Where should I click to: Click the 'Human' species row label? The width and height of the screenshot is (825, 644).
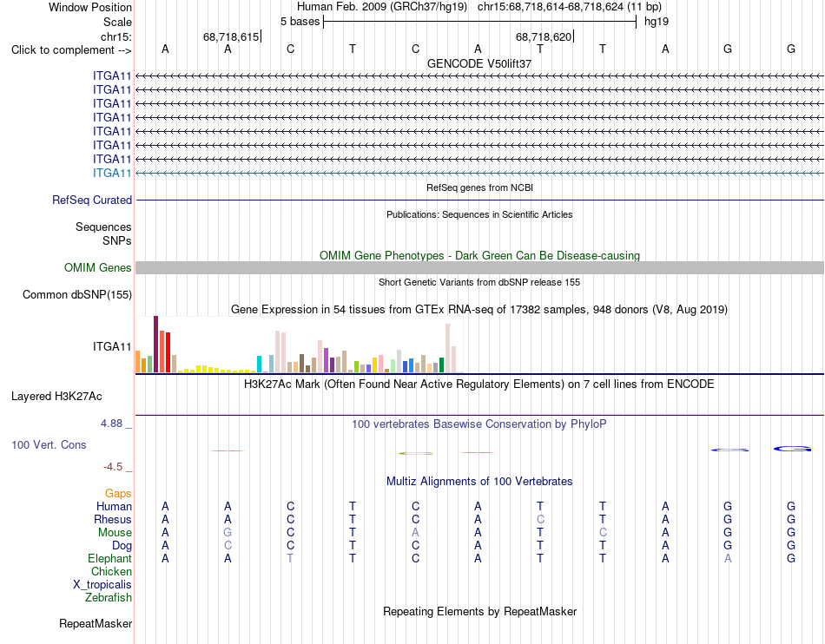pyautogui.click(x=114, y=506)
